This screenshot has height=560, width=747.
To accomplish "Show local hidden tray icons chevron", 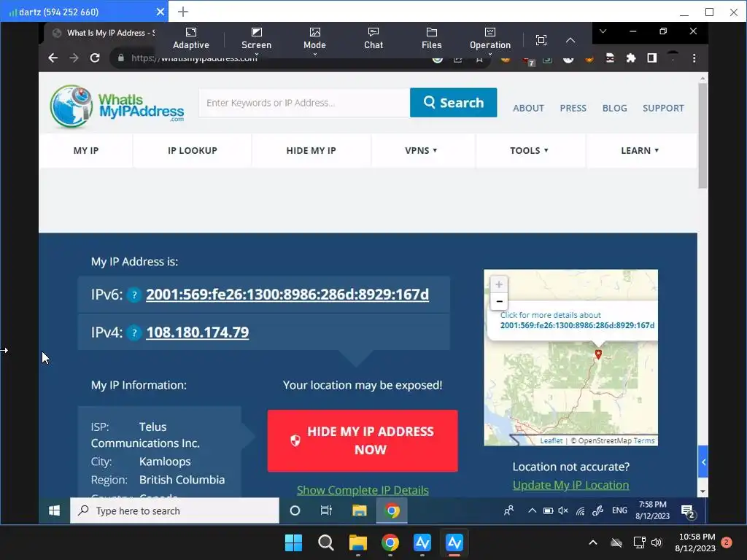I will coord(592,542).
